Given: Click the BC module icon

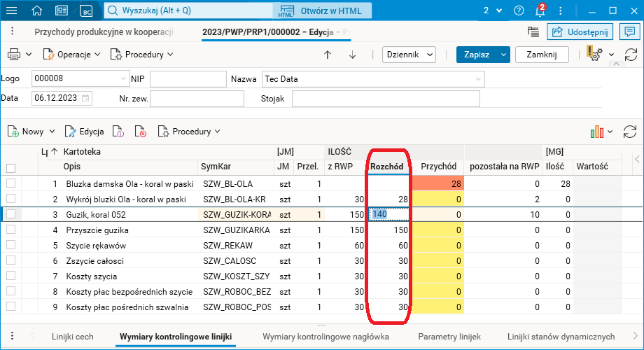Looking at the screenshot, I should click(x=87, y=10).
